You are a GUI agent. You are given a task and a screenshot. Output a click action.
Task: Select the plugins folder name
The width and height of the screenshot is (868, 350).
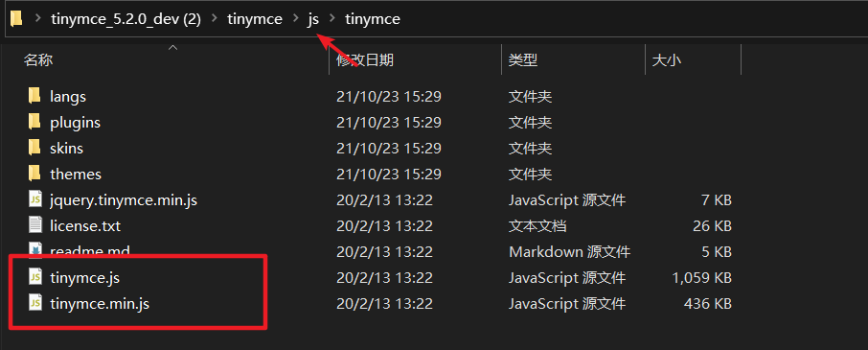point(76,123)
